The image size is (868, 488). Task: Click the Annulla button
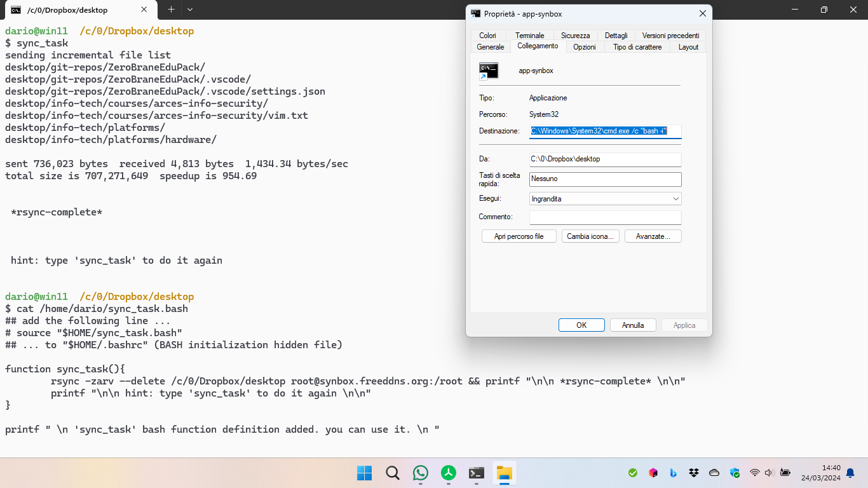(x=633, y=325)
